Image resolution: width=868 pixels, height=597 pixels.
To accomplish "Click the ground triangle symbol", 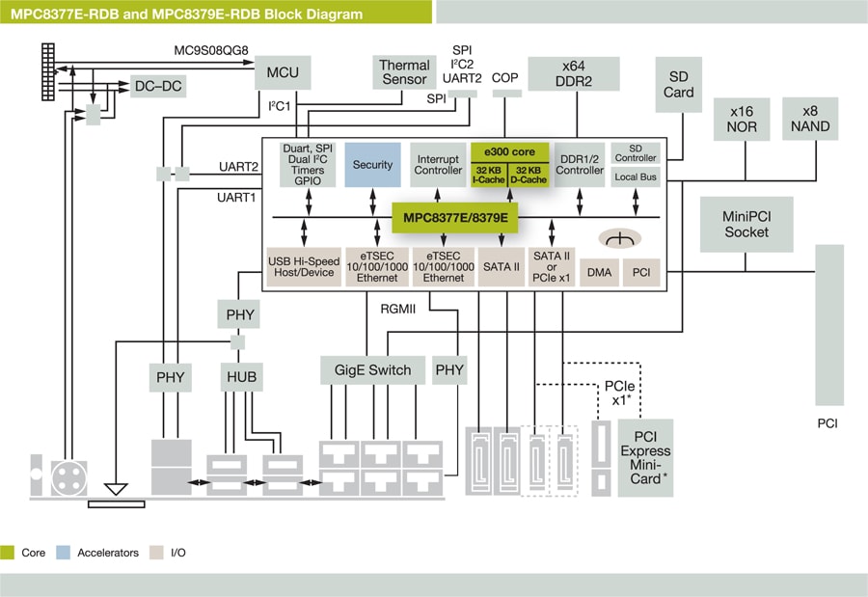I will tap(116, 488).
